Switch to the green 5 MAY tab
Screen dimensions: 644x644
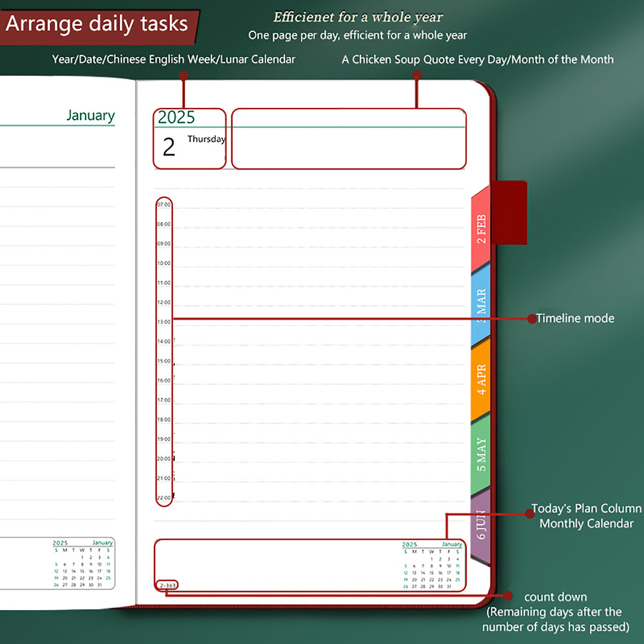(481, 454)
